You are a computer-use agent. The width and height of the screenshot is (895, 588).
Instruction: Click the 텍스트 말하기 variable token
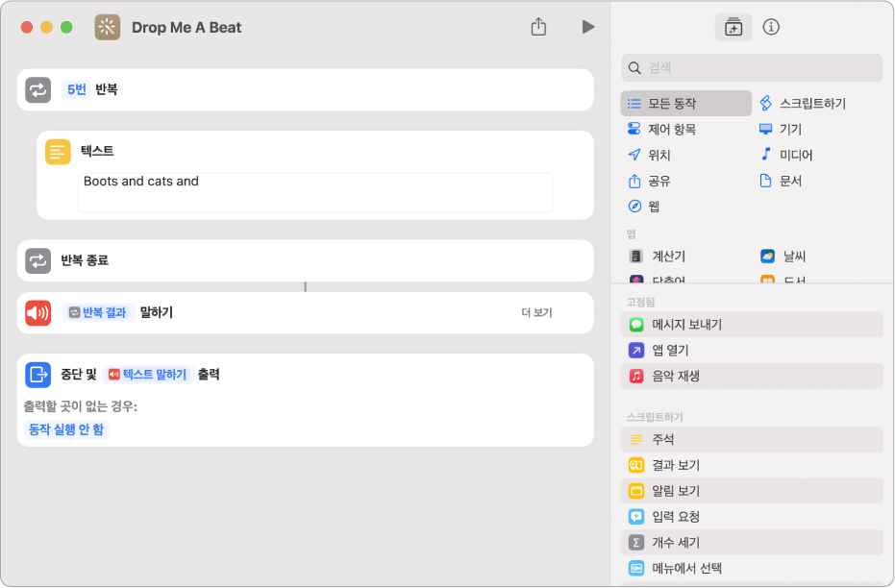(x=148, y=374)
